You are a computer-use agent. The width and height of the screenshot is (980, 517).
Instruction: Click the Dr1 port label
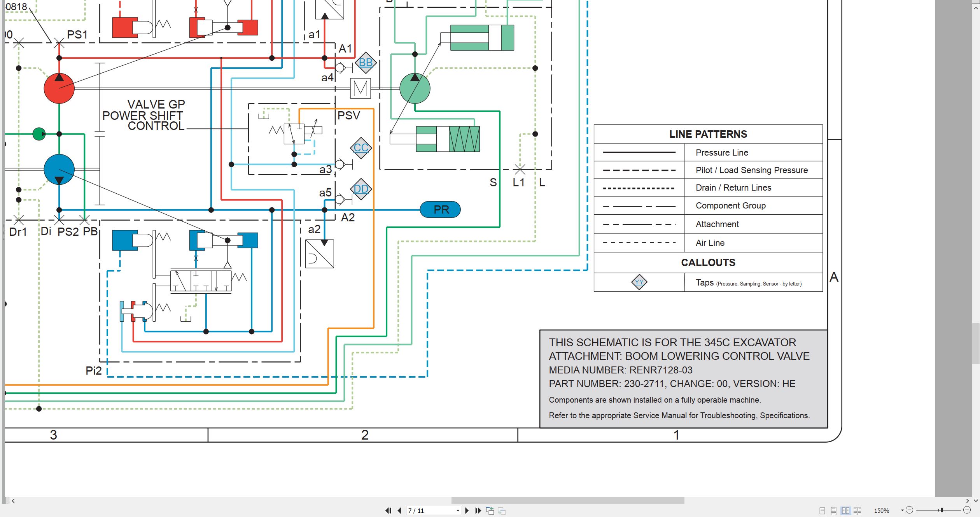[x=18, y=232]
